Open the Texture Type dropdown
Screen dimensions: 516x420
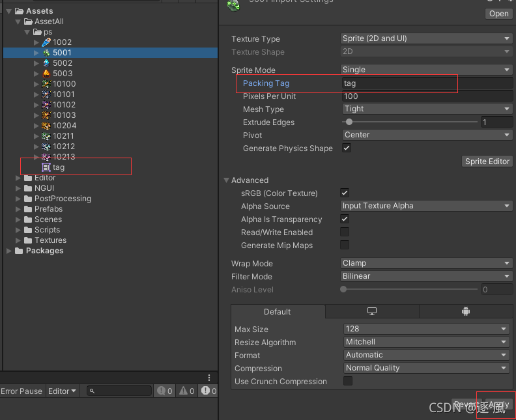(x=426, y=38)
